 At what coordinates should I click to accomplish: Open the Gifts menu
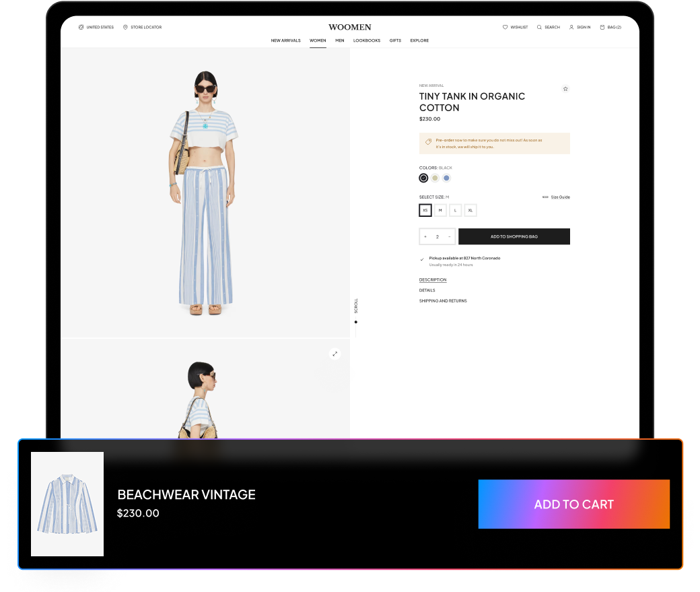(x=395, y=40)
